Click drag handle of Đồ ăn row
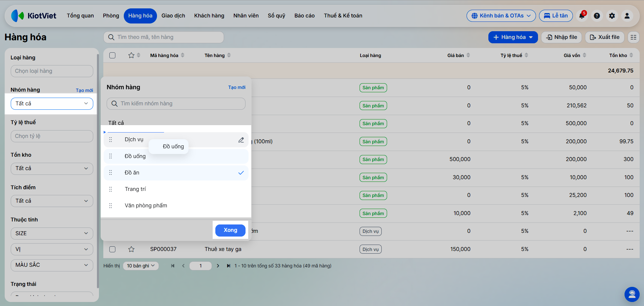The width and height of the screenshot is (644, 306). 110,172
